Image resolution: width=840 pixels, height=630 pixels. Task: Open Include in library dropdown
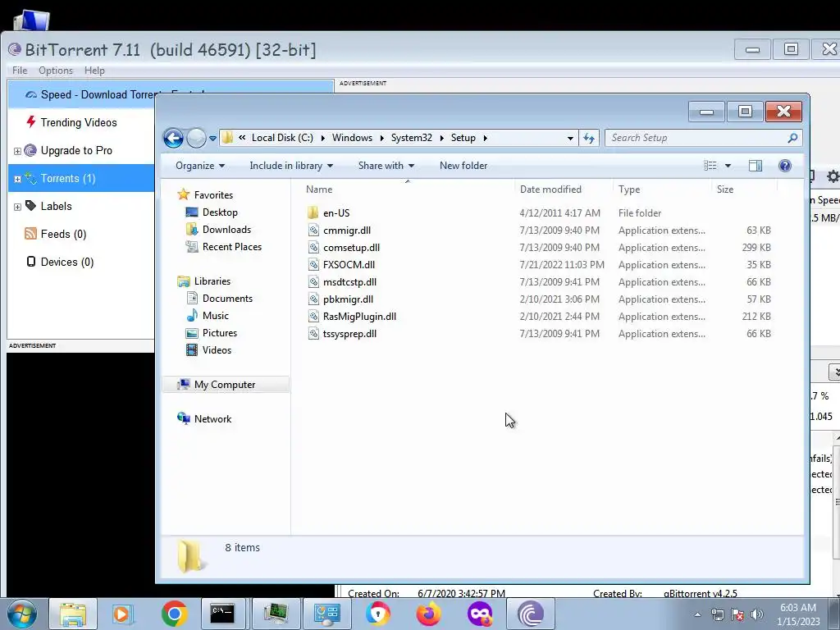point(291,166)
